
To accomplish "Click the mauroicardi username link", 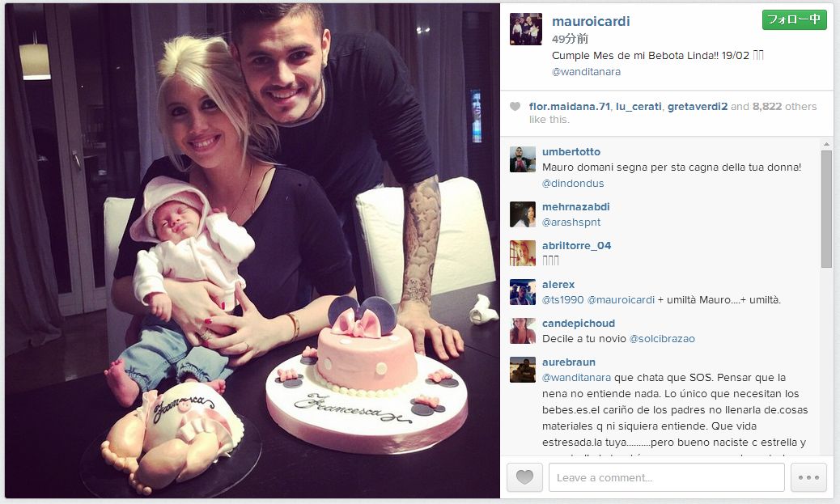I will point(591,21).
